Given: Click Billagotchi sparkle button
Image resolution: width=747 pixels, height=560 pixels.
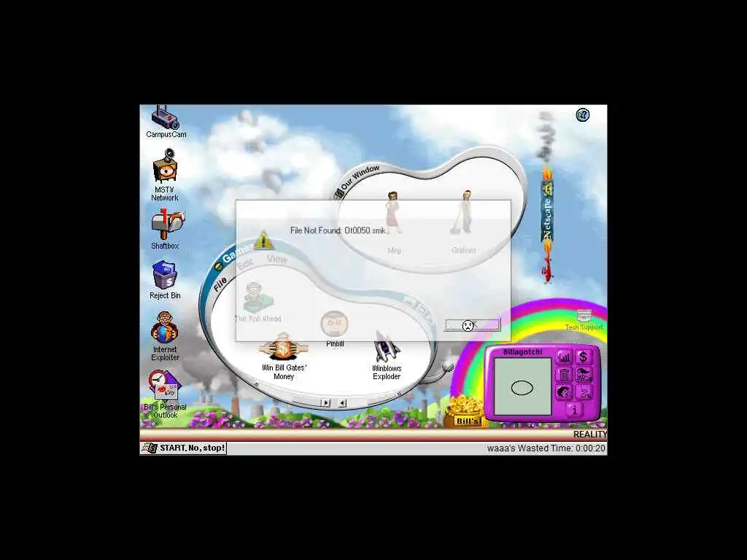Looking at the screenshot, I should click(583, 392).
